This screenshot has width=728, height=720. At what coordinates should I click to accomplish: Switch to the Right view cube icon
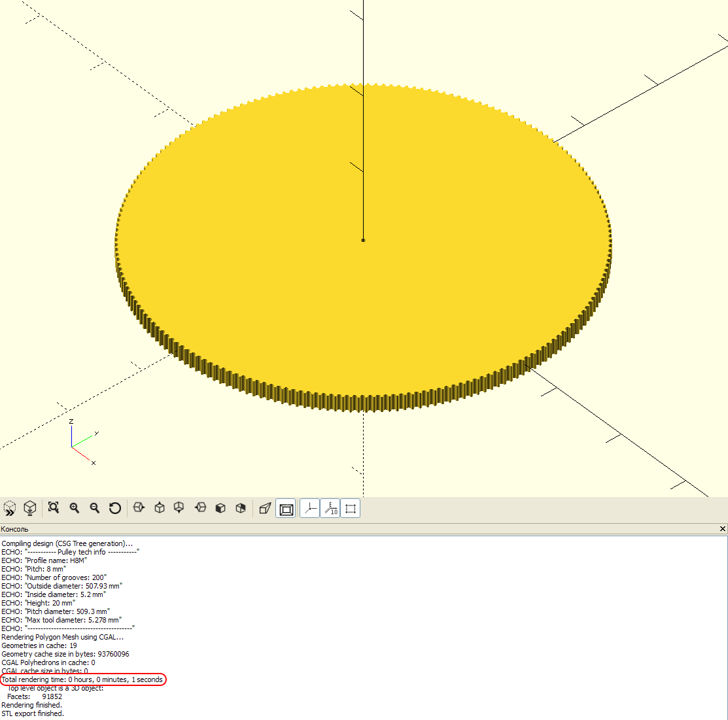(139, 508)
